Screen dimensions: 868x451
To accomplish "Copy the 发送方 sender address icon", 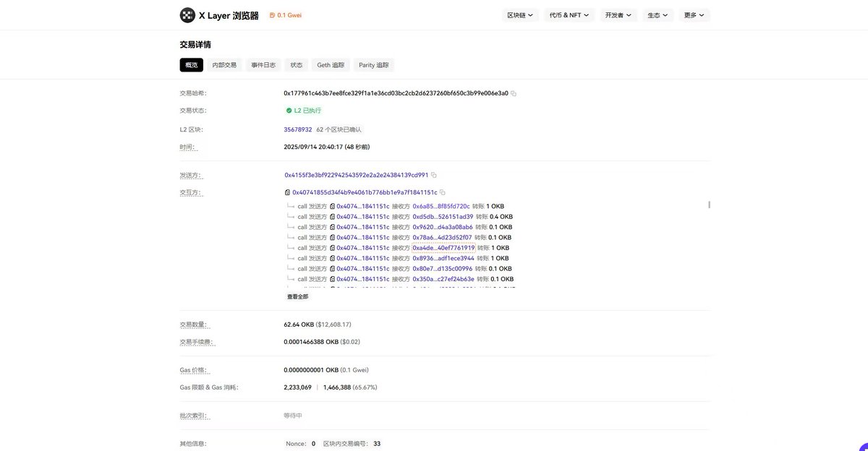I will pyautogui.click(x=433, y=174).
